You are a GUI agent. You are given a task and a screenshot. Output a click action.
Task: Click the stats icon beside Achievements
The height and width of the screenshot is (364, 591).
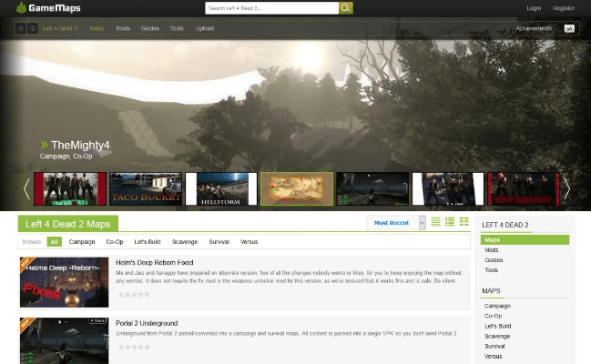coord(569,28)
